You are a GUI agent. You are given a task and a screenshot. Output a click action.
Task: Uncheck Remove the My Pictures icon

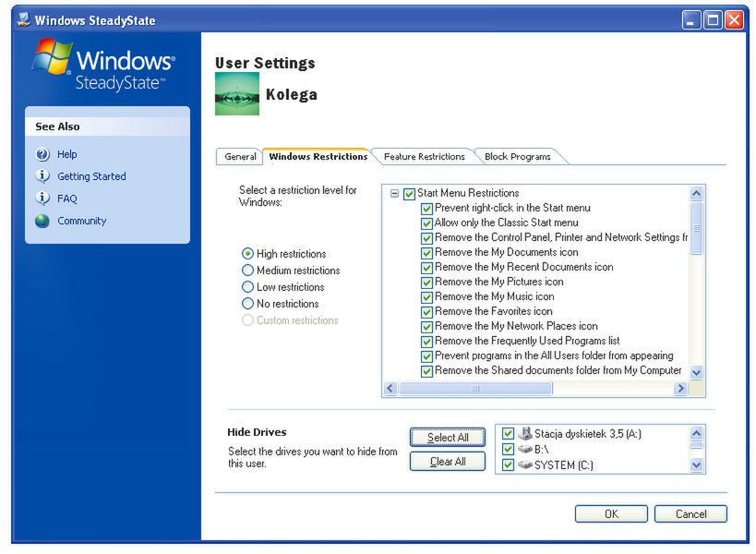(x=426, y=283)
